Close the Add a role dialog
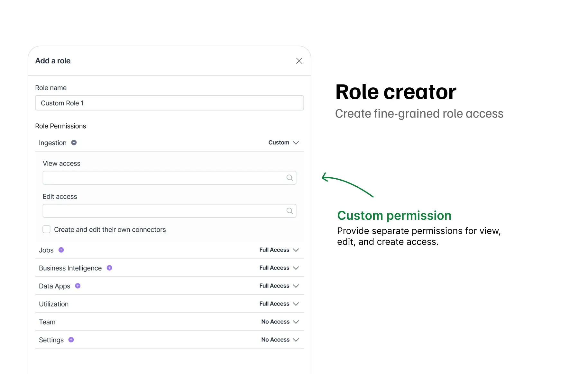The image size is (588, 374). [299, 61]
